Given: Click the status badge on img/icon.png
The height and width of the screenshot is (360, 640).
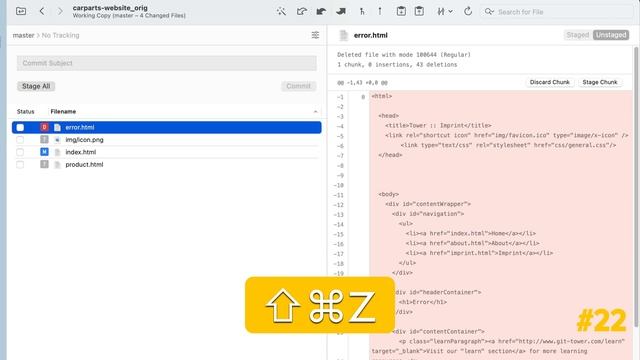Looking at the screenshot, I should pos(44,140).
